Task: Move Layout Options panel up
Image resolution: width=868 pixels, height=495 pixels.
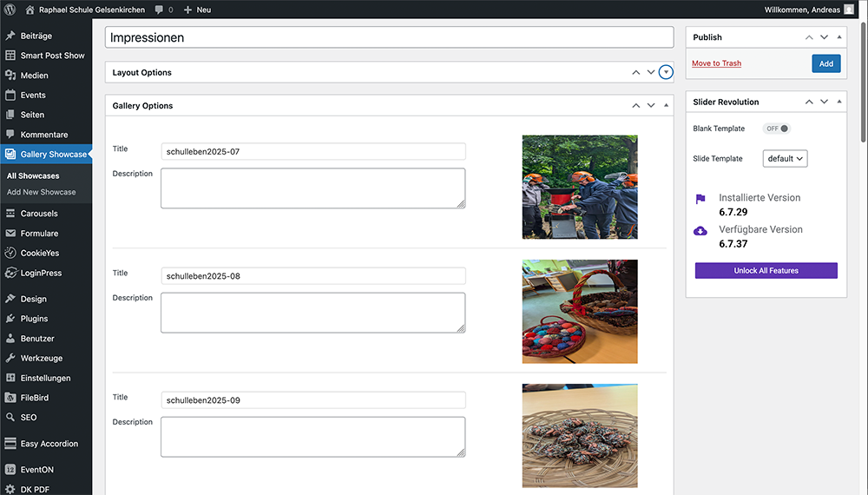Action: click(636, 73)
